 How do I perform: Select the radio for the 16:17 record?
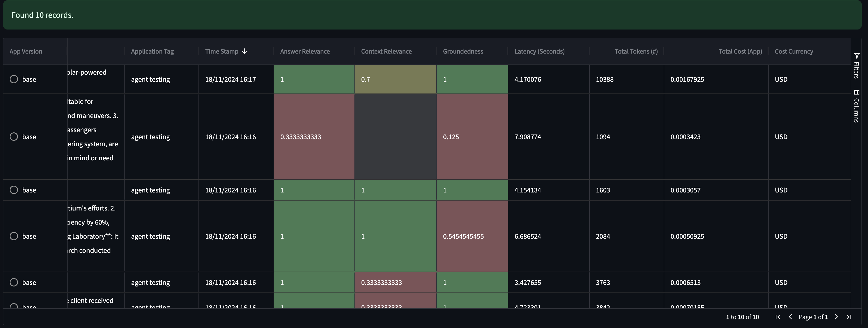click(14, 79)
